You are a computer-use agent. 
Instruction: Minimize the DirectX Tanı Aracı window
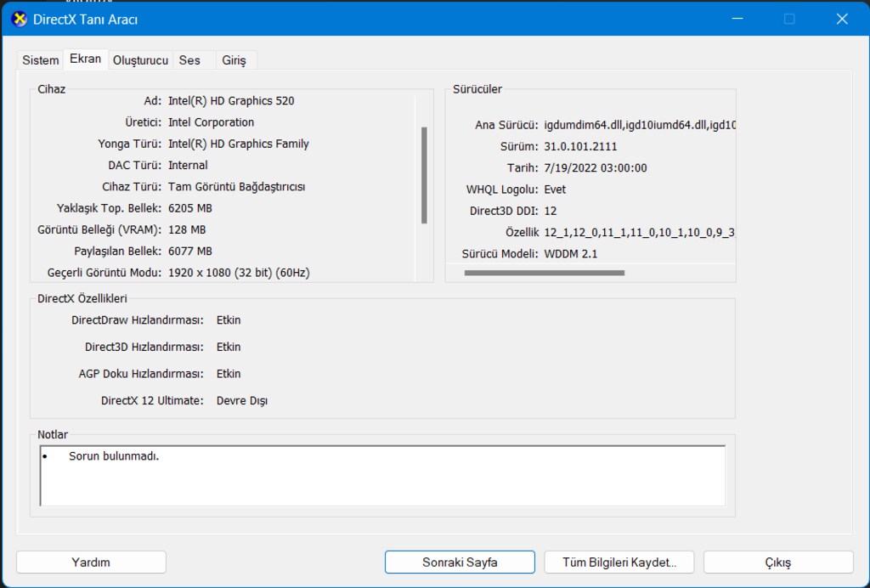click(x=737, y=19)
